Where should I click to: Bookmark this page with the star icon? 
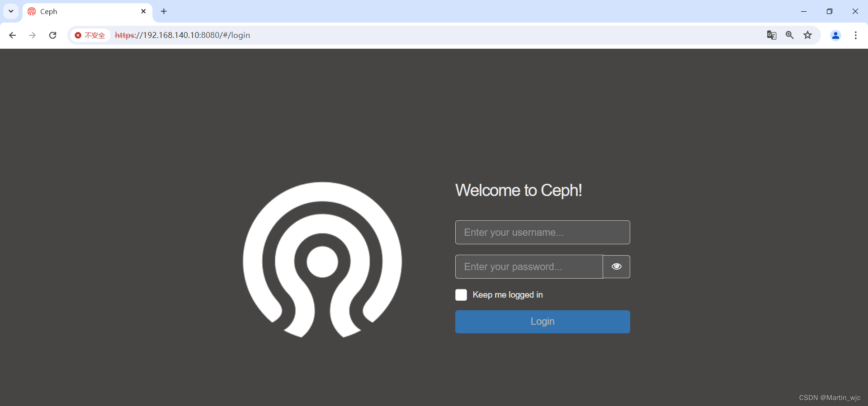coord(808,35)
